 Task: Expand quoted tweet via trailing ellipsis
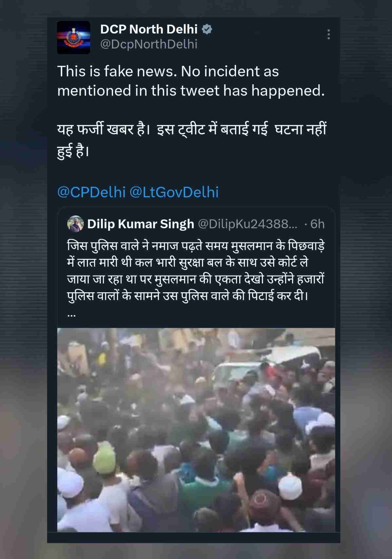[71, 314]
